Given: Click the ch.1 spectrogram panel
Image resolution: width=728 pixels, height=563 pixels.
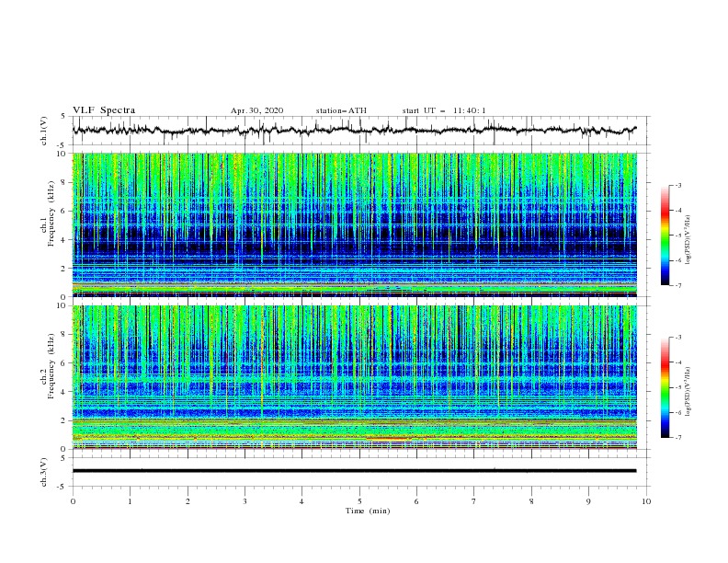Looking at the screenshot, I should 355,224.
